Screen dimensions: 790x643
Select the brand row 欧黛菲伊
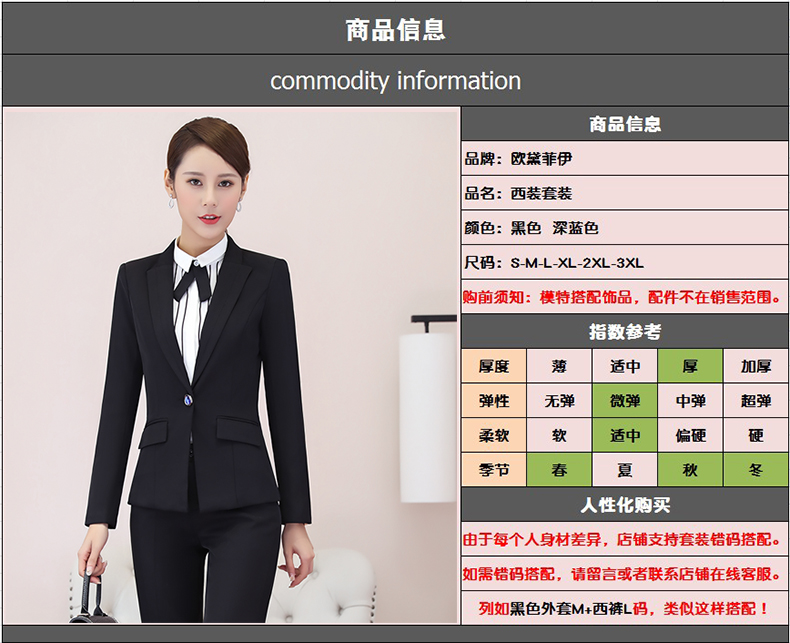click(624, 158)
